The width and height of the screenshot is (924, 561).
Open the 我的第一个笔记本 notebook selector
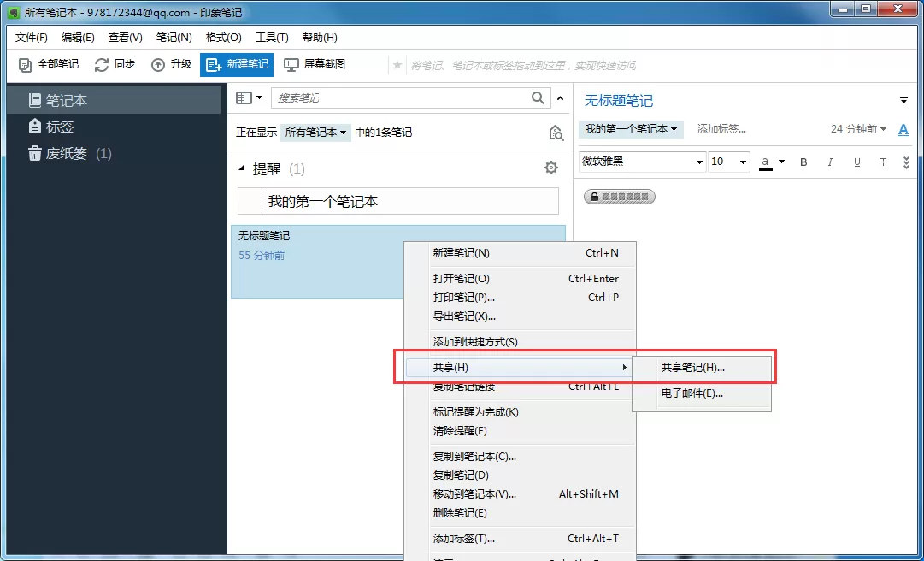tap(631, 129)
